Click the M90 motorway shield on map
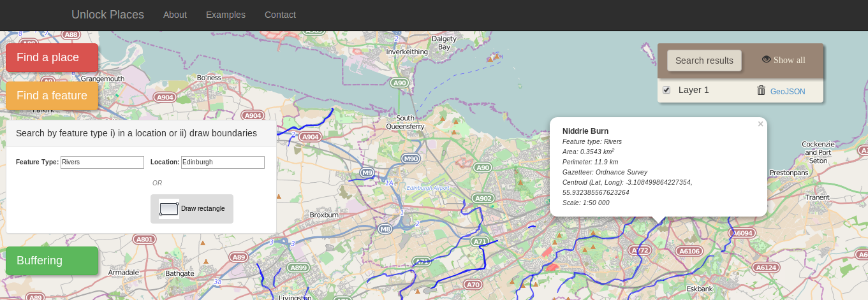Screen dimensions: 868x300 tap(411, 159)
